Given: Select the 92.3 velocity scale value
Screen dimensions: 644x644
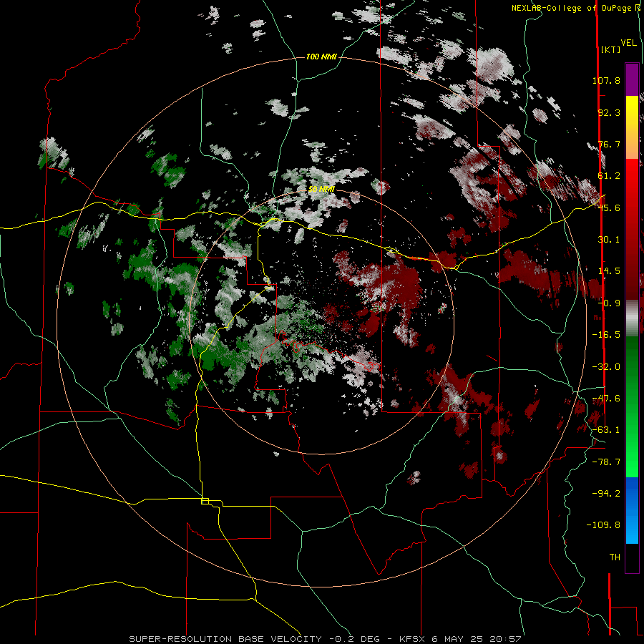Looking at the screenshot, I should 609,112.
